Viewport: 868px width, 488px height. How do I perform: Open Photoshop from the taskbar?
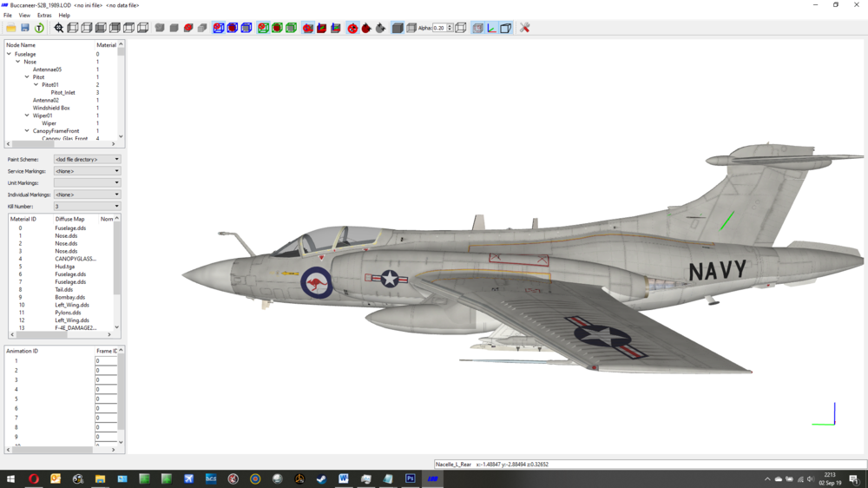click(411, 478)
